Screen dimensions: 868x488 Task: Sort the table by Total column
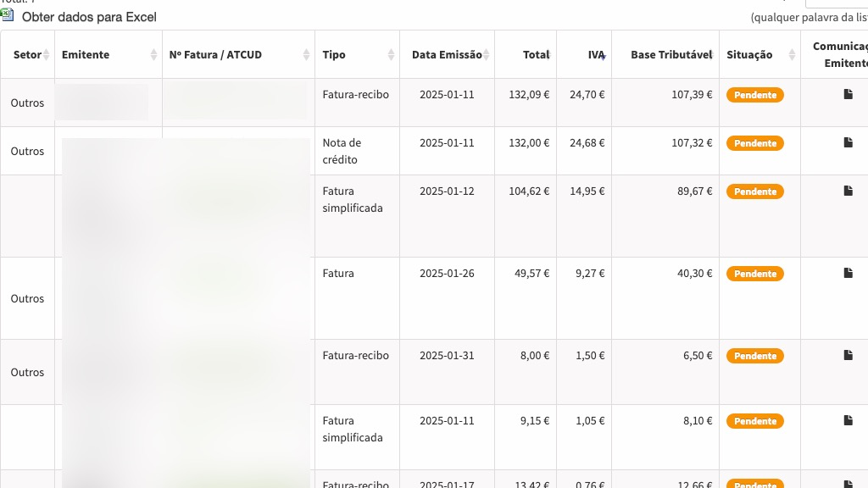pos(536,55)
